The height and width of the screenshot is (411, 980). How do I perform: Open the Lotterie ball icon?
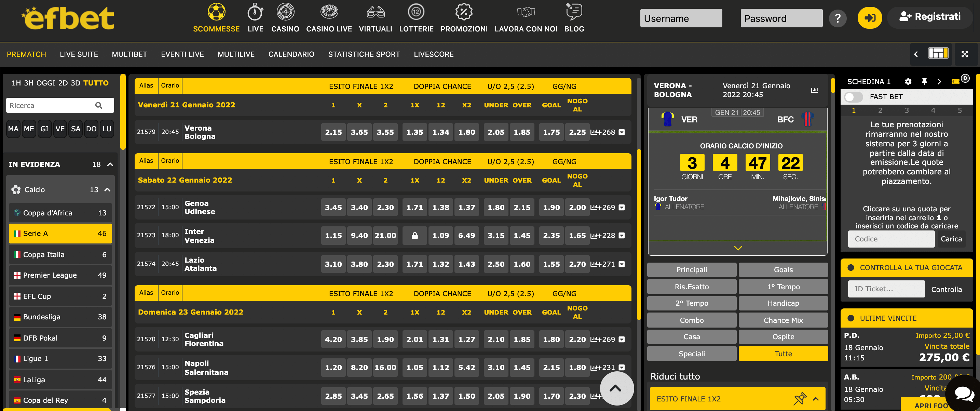click(416, 12)
